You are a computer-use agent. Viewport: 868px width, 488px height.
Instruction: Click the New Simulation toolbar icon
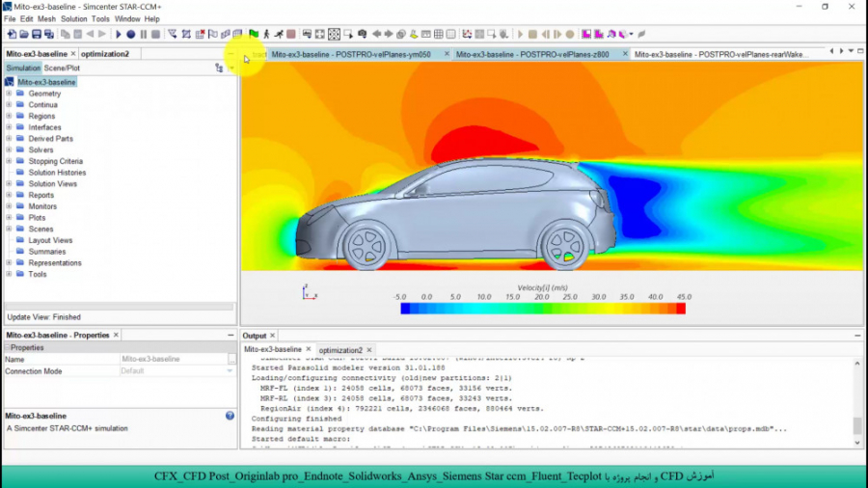click(12, 35)
